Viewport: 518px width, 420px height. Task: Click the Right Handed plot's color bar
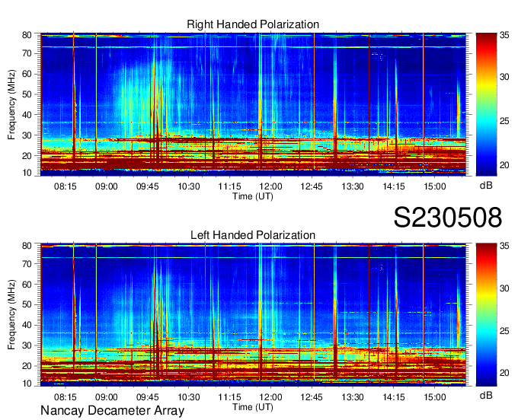point(486,104)
